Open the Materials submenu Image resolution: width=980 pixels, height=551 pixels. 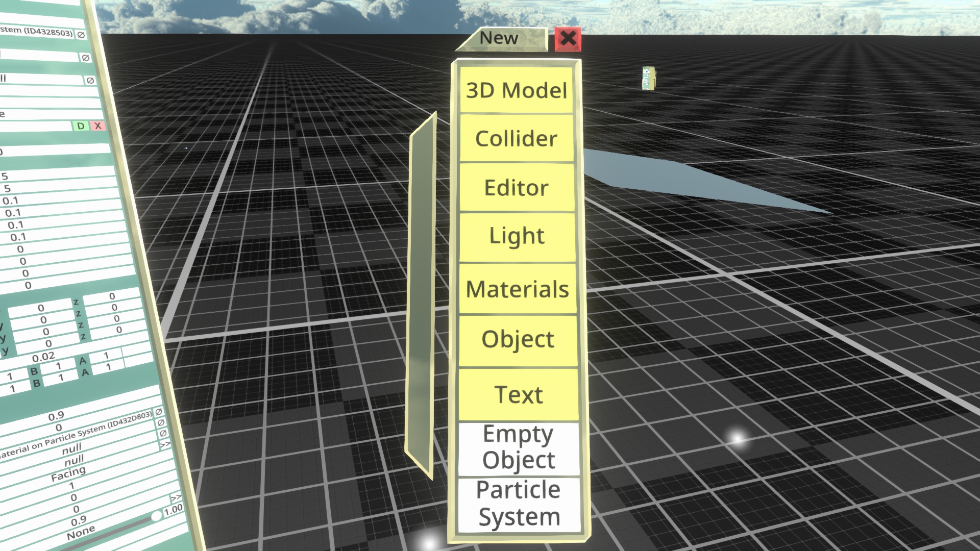pyautogui.click(x=518, y=289)
